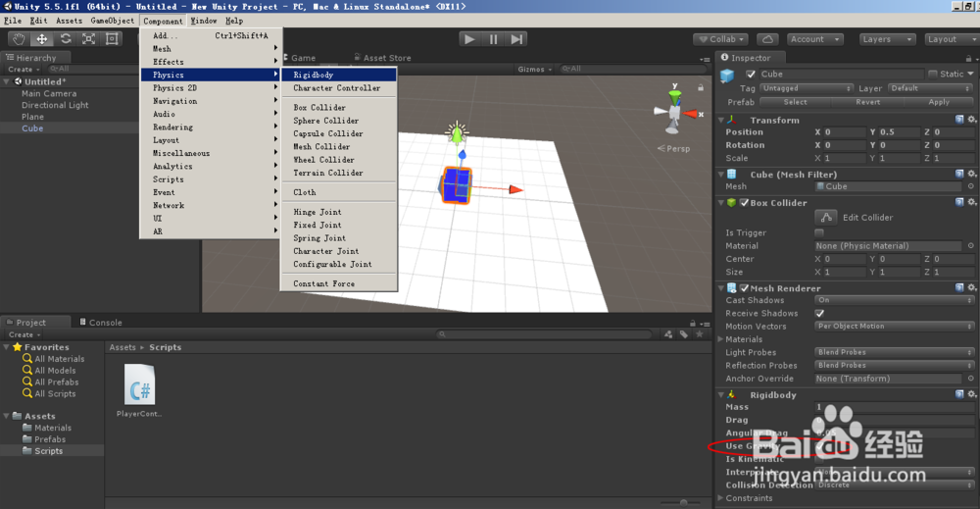Select the Move tool
Viewport: 980px width, 509px height.
[42, 39]
